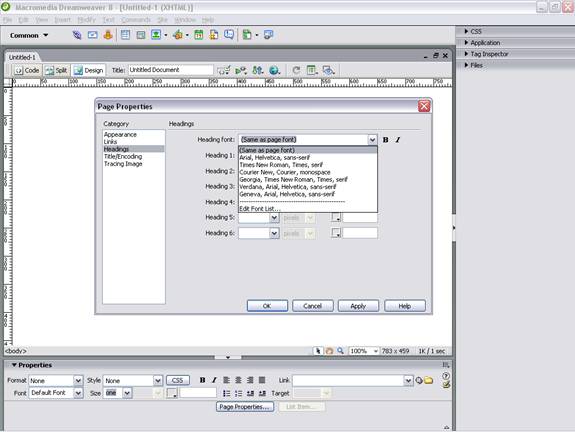Switch to Split view

56,70
